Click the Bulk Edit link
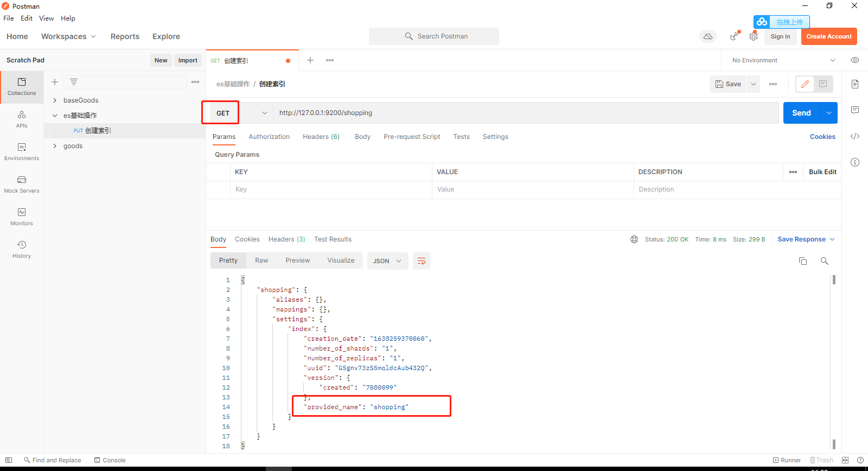 822,172
